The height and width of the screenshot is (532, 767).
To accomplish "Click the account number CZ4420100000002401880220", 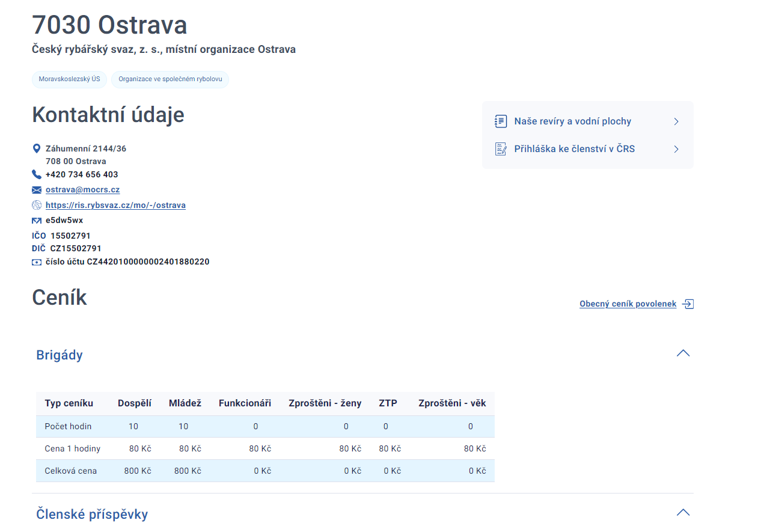I will (x=148, y=262).
